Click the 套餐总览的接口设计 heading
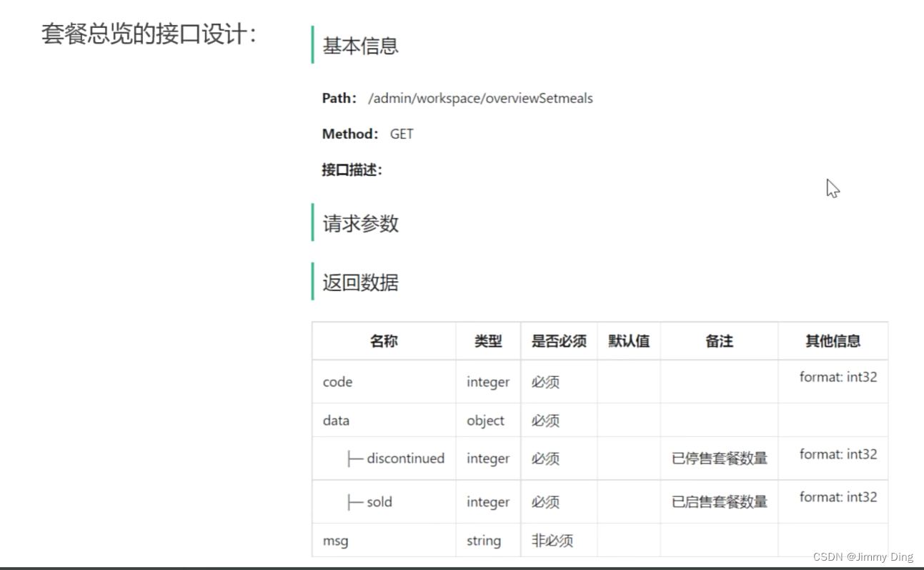 tap(149, 34)
